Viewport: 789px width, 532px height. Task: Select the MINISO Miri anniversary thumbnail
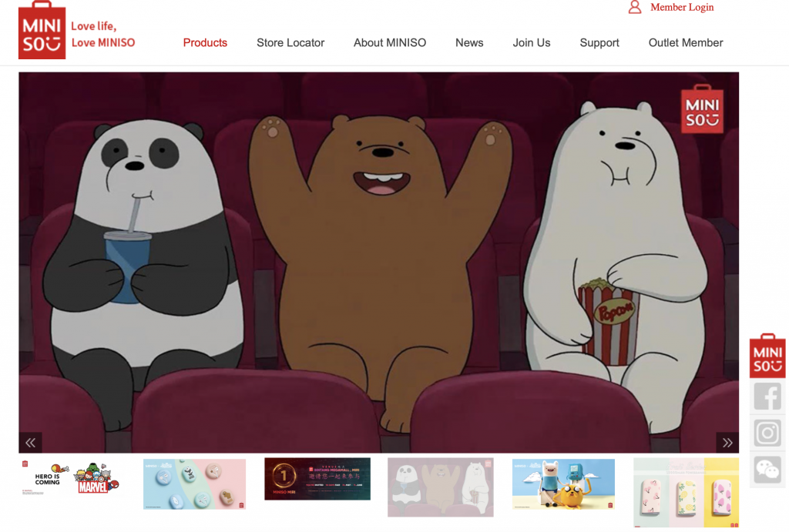pos(317,479)
